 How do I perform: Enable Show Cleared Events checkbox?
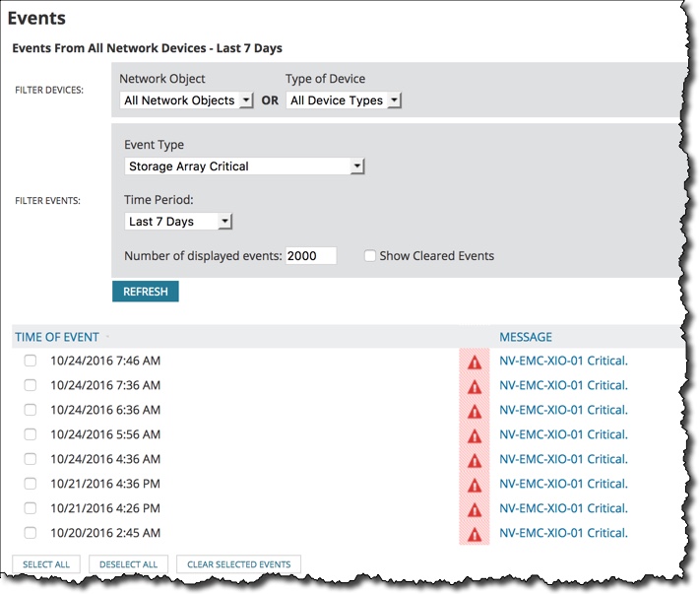tap(369, 256)
